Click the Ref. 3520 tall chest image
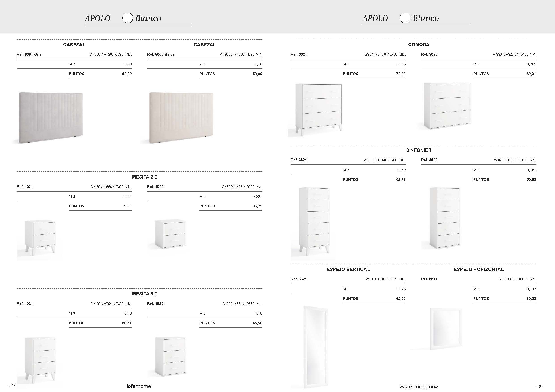The height and width of the screenshot is (392, 555). pos(444,218)
